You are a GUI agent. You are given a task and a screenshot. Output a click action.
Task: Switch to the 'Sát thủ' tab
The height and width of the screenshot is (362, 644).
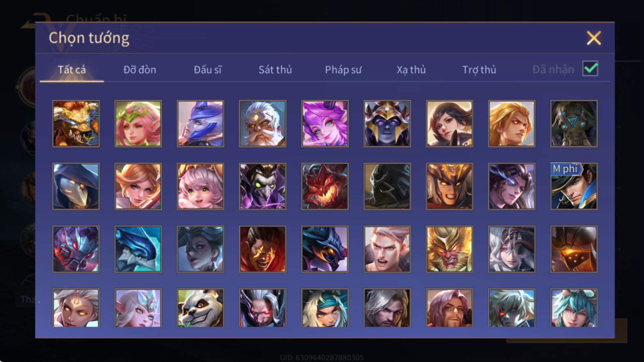point(275,70)
